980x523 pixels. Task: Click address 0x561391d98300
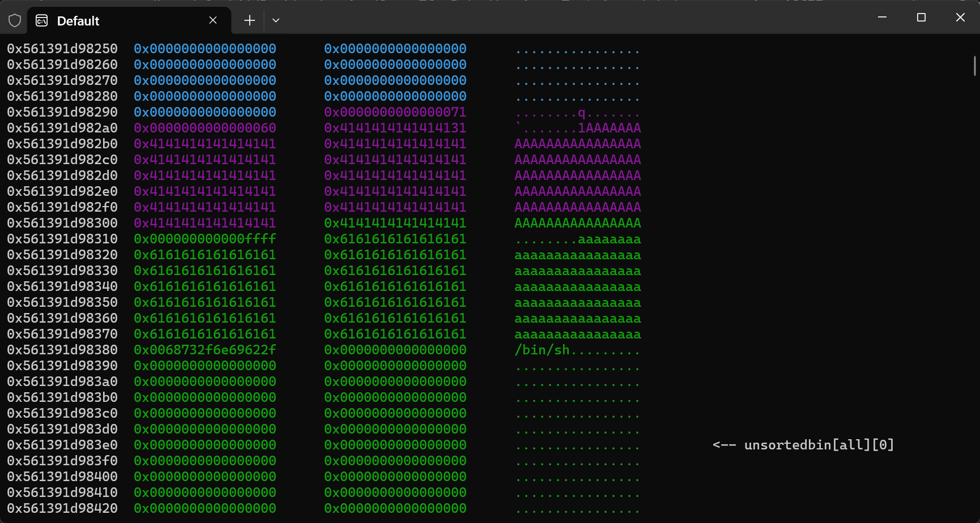[x=62, y=223]
